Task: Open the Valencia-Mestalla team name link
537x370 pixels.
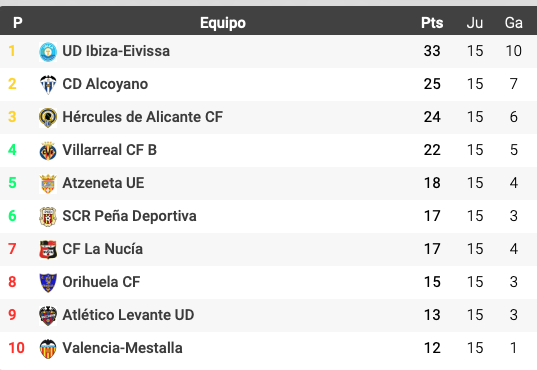Action: [122, 348]
